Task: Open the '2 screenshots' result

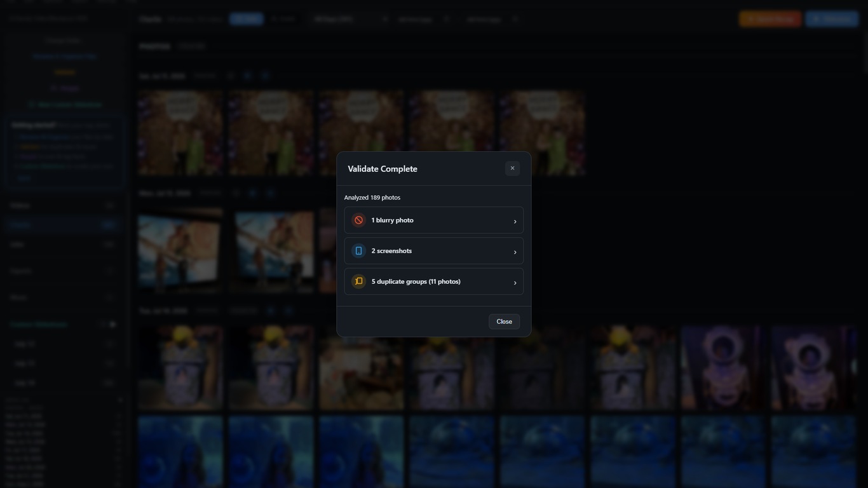Action: click(x=434, y=251)
